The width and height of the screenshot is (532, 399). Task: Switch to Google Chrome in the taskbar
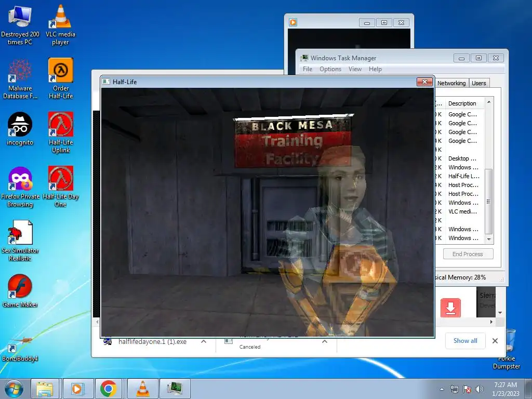click(109, 389)
